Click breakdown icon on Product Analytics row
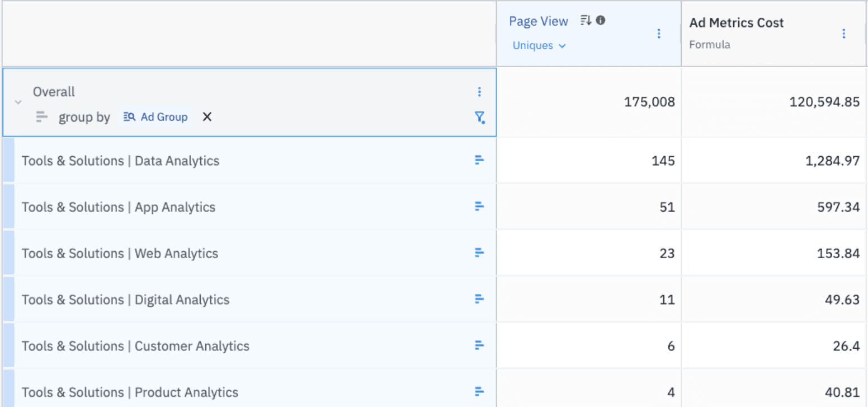This screenshot has width=868, height=407. pyautogui.click(x=480, y=392)
